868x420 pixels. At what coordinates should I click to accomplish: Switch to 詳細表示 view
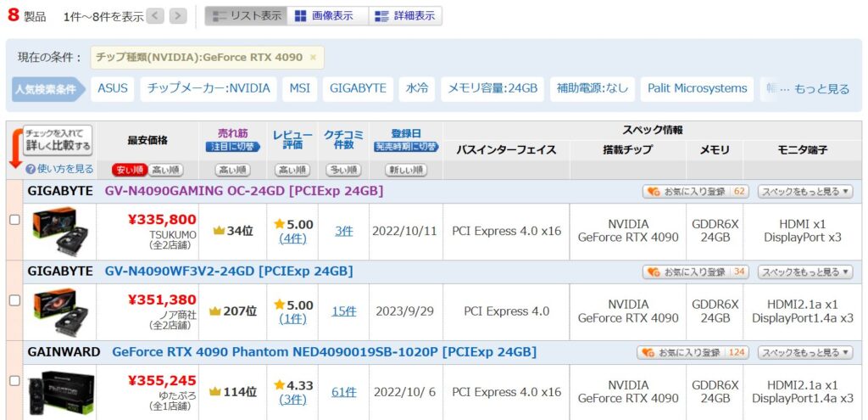point(405,16)
